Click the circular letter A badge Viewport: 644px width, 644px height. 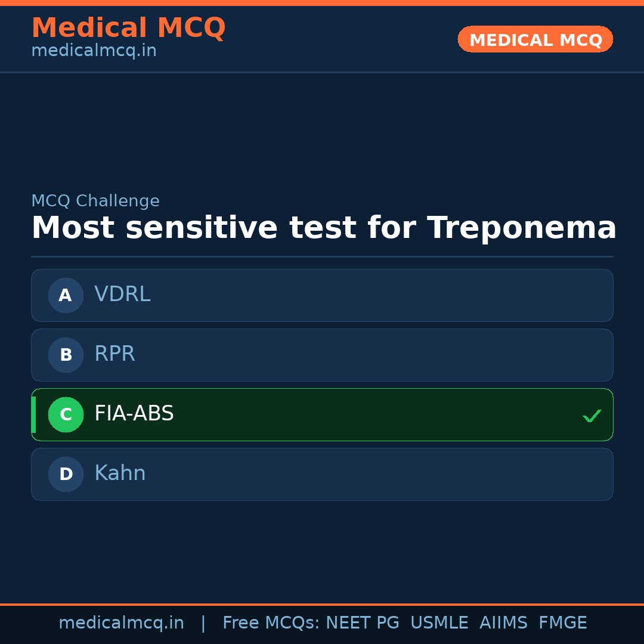66,295
